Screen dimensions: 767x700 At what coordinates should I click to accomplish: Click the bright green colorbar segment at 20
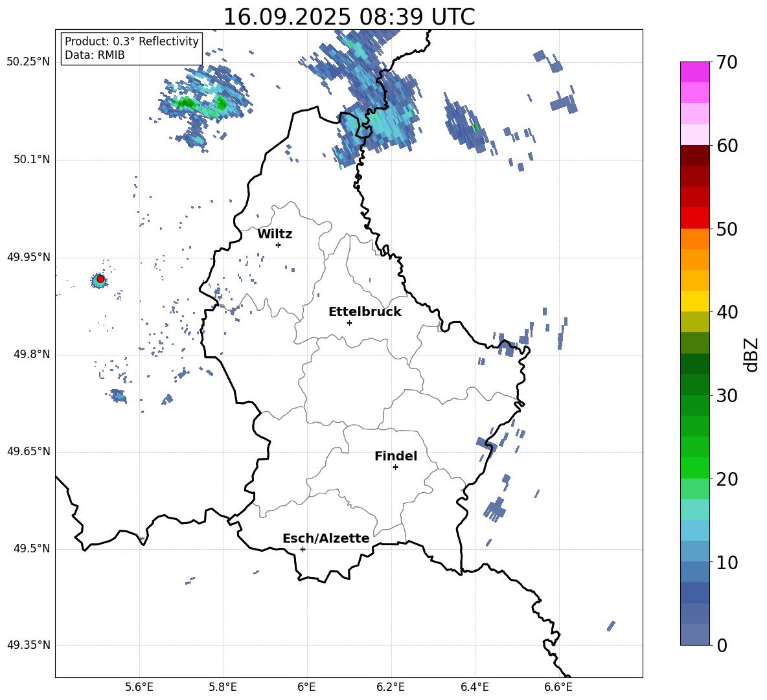(x=694, y=468)
